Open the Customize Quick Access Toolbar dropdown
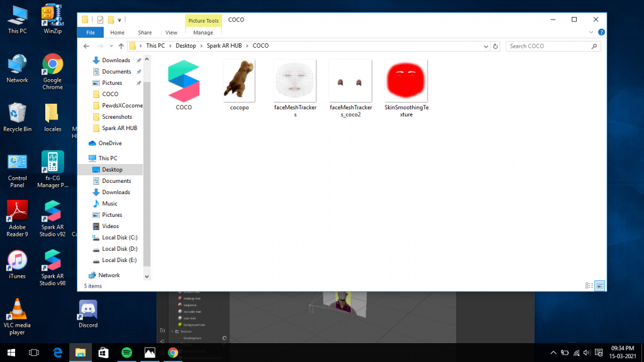This screenshot has height=362, width=644. coord(119,19)
